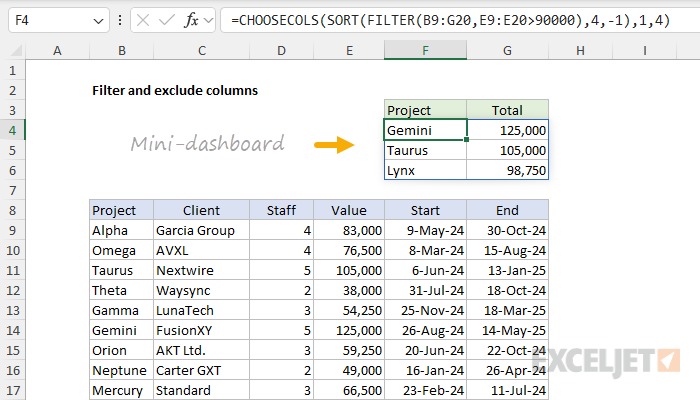Click the 'Filter and exclude columns' title cell
The width and height of the screenshot is (700, 400).
pyautogui.click(x=175, y=91)
